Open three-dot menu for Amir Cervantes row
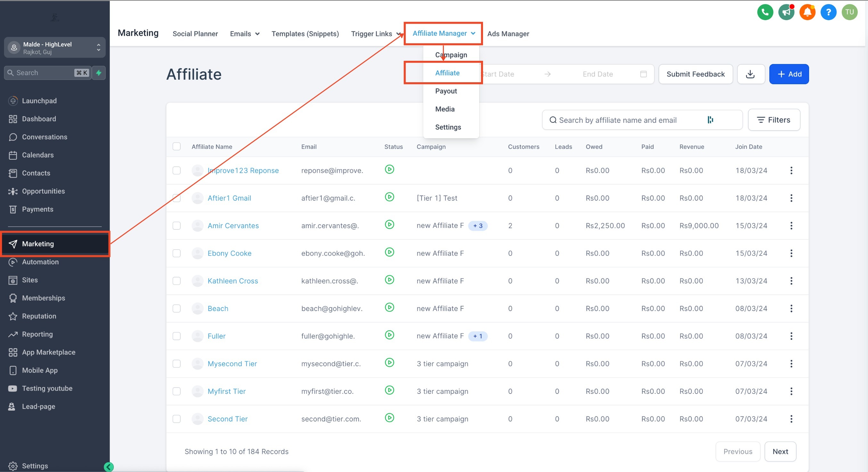 tap(791, 226)
